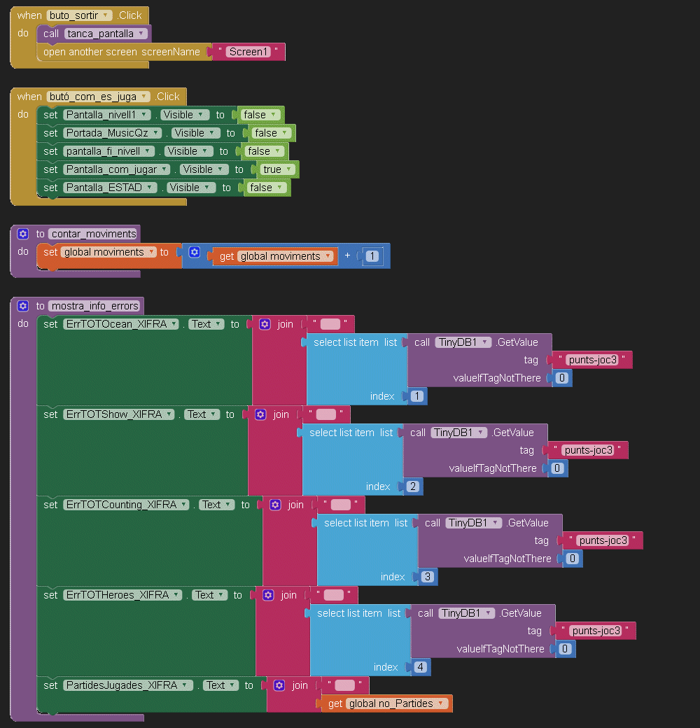700x728 pixels.
Task: Toggle the false value for Pantalla_nivell1 Visible
Action: click(259, 115)
